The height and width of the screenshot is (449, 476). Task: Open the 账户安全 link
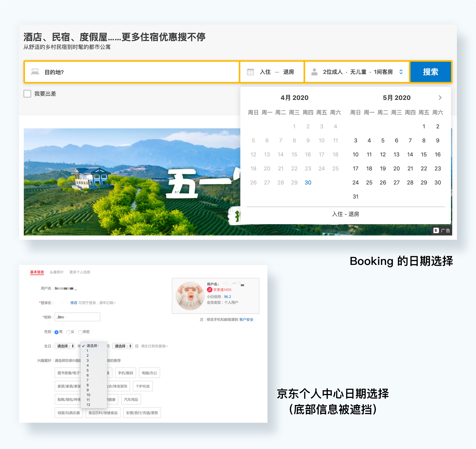pos(246,319)
